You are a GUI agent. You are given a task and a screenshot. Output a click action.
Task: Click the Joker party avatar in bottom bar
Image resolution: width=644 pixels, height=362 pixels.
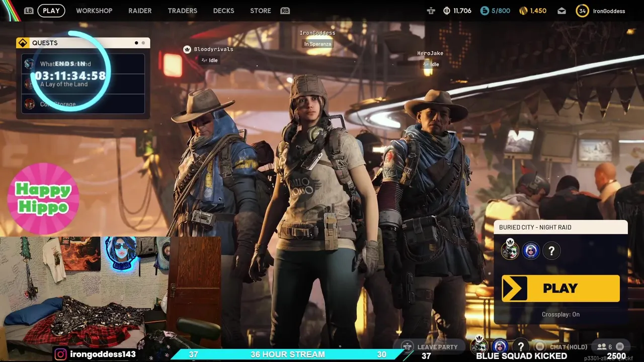(x=479, y=346)
